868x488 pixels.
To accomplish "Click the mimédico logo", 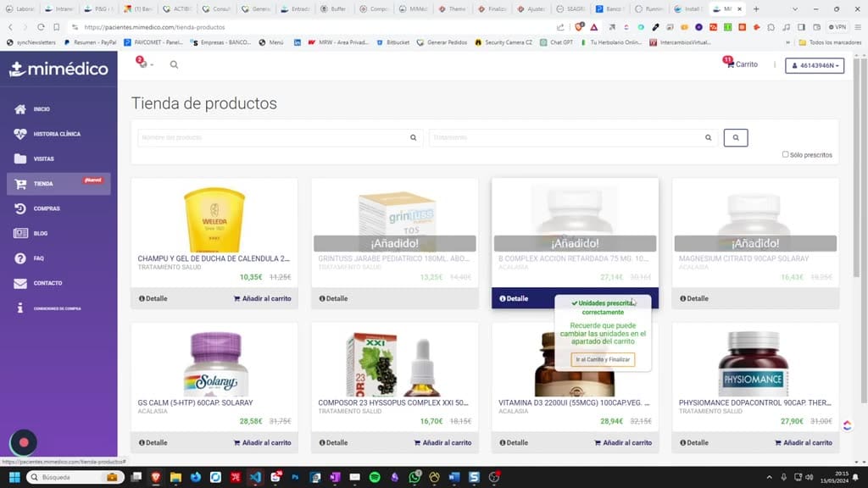I will (58, 69).
